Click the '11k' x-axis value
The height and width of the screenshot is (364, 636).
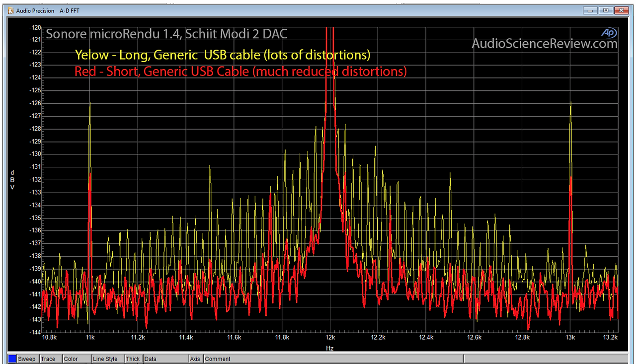pyautogui.click(x=90, y=338)
